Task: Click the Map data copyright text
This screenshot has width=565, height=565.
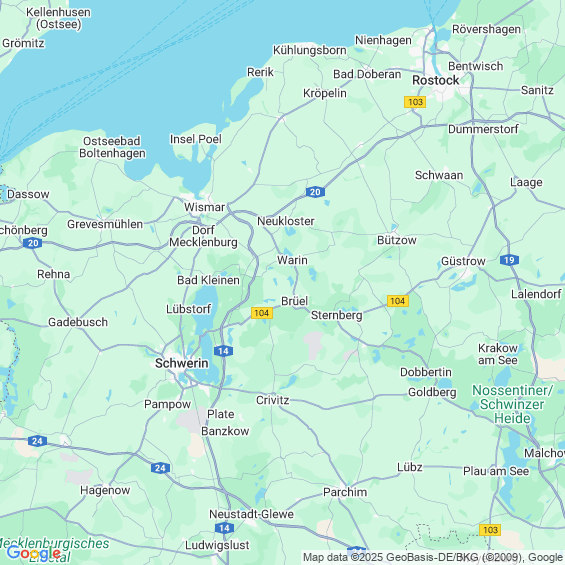Action: 433,557
